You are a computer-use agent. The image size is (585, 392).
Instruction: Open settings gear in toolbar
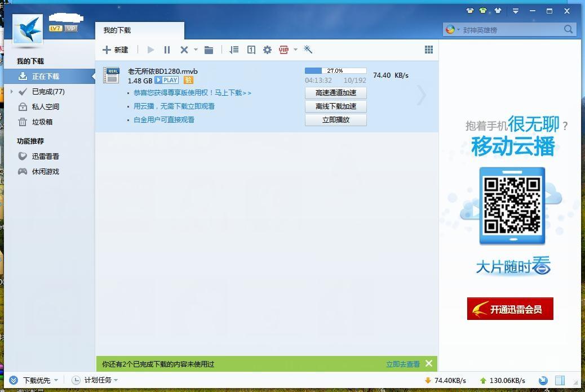coord(267,50)
